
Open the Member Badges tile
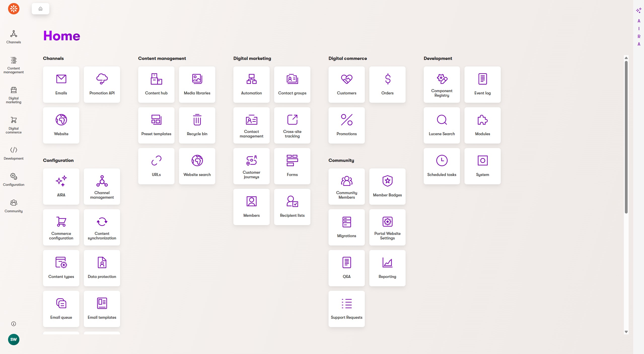(387, 186)
